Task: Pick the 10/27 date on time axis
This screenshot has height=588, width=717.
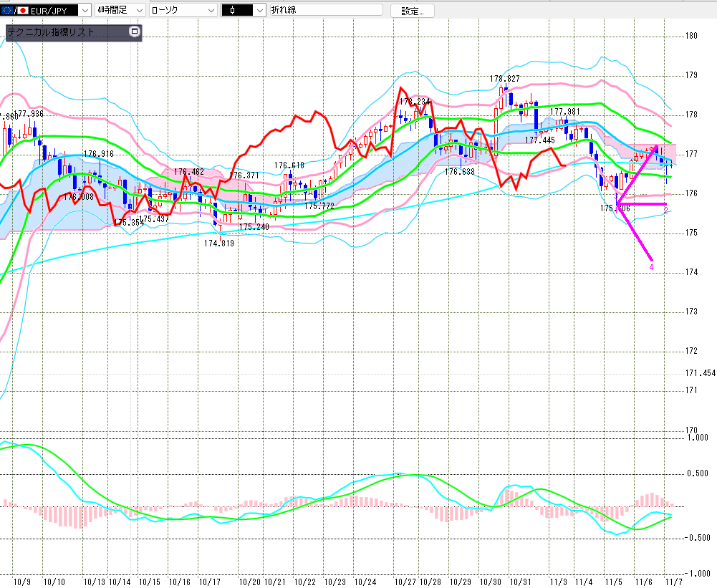Action: point(406,582)
